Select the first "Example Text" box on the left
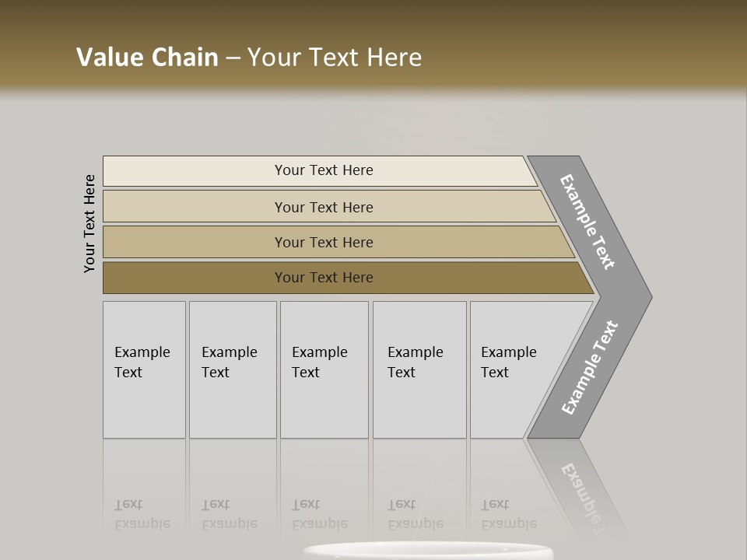The width and height of the screenshot is (747, 560). click(x=144, y=369)
